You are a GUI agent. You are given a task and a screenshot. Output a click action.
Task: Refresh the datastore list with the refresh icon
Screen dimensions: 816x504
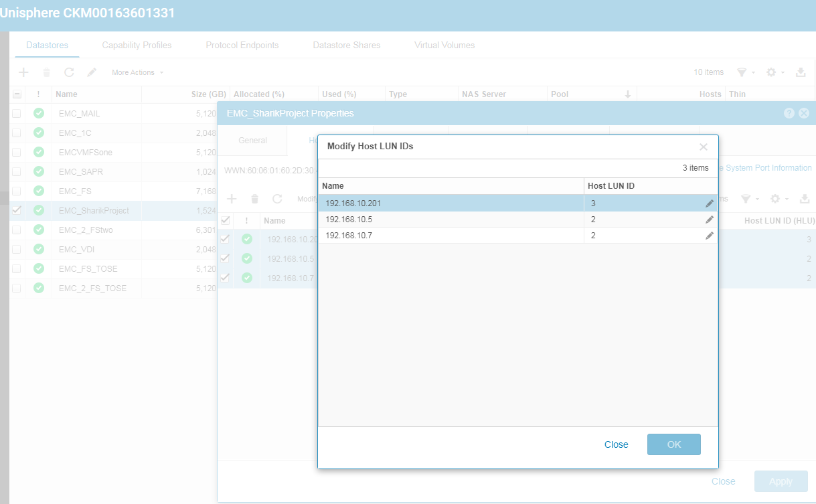tap(69, 72)
